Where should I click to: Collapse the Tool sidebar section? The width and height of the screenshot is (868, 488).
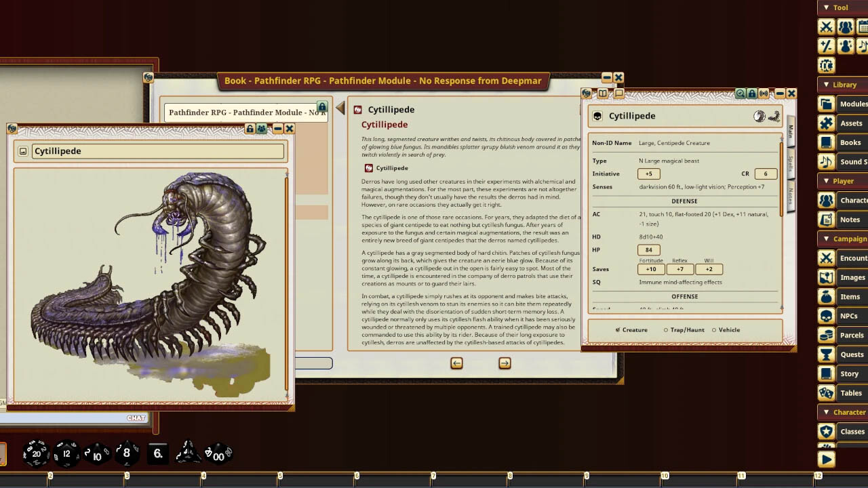click(826, 7)
